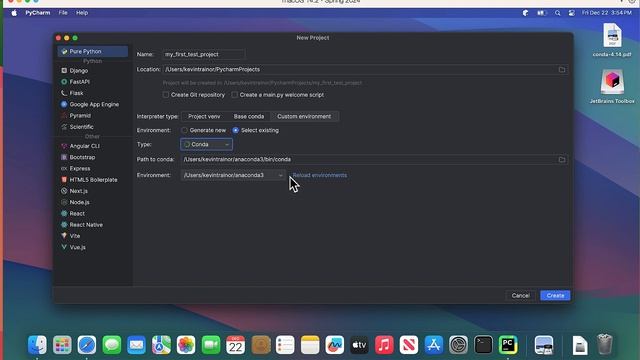Enable Create a main.py welcome script

(x=234, y=95)
